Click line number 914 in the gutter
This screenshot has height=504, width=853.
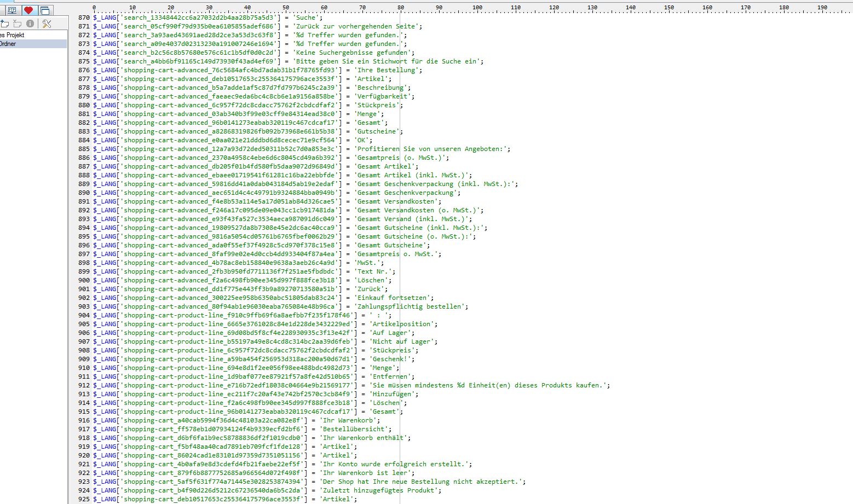click(84, 403)
